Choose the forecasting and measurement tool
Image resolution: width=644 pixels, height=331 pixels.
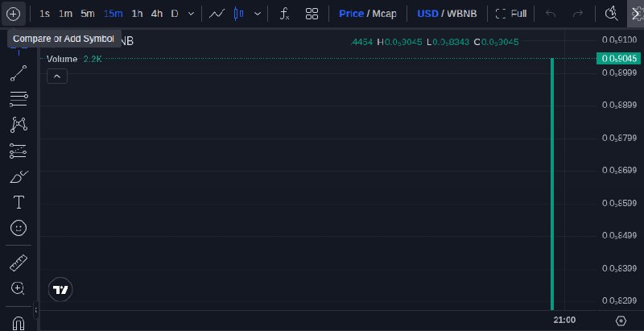pos(19,151)
